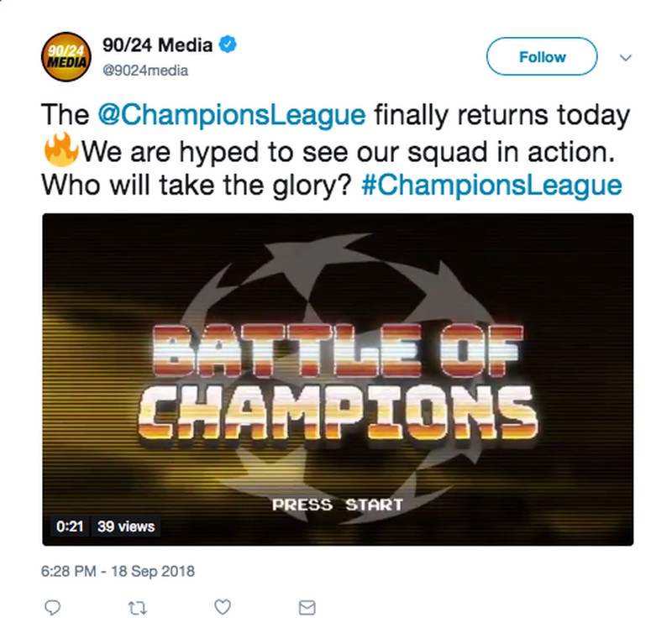
Task: Open the 90/24 Media display name
Action: [157, 45]
